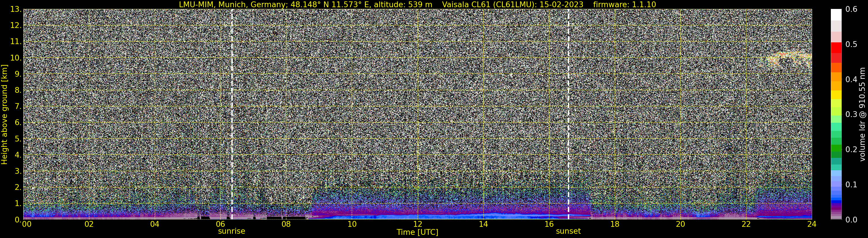Click the dashed sunset marker line
This screenshot has height=238, width=868.
click(x=568, y=114)
